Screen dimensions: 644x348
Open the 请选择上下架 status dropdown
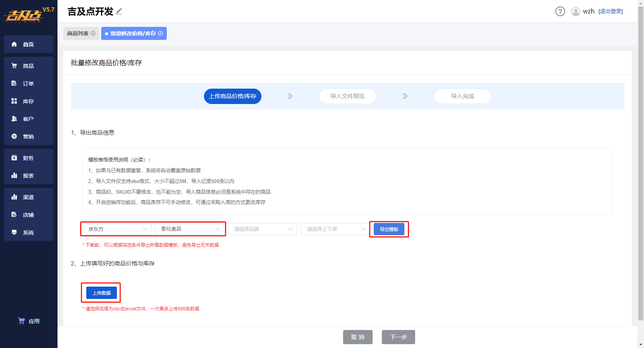coord(335,229)
